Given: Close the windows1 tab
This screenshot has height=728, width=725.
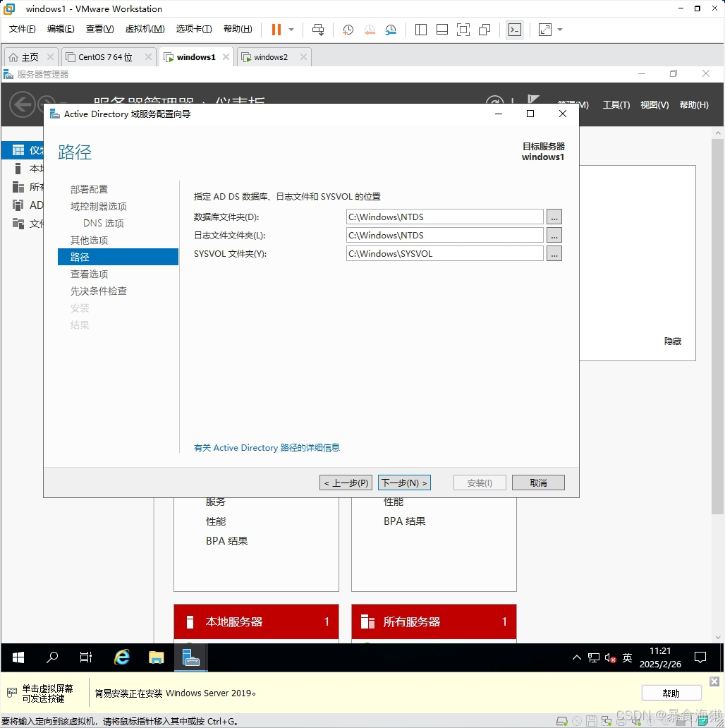Looking at the screenshot, I should pyautogui.click(x=226, y=56).
